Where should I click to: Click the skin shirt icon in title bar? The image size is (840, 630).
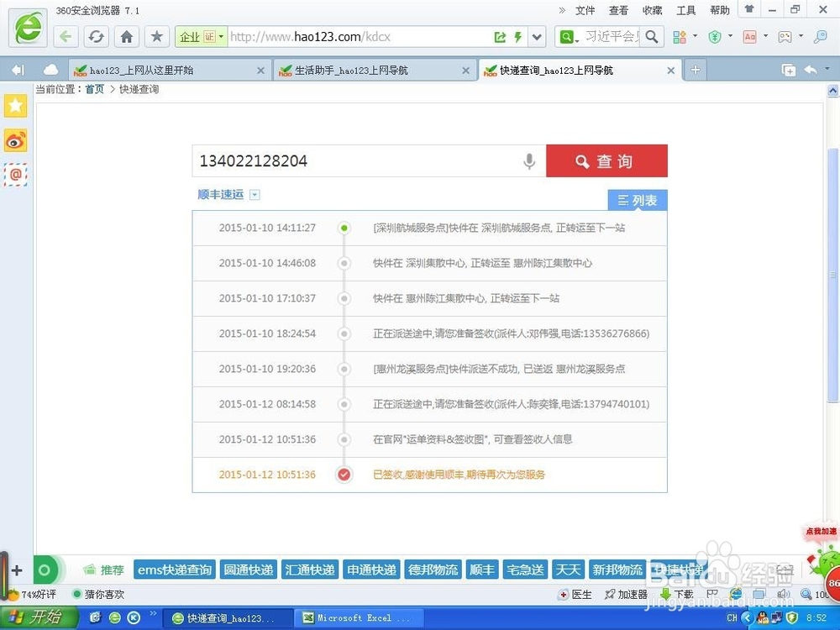coord(749,9)
